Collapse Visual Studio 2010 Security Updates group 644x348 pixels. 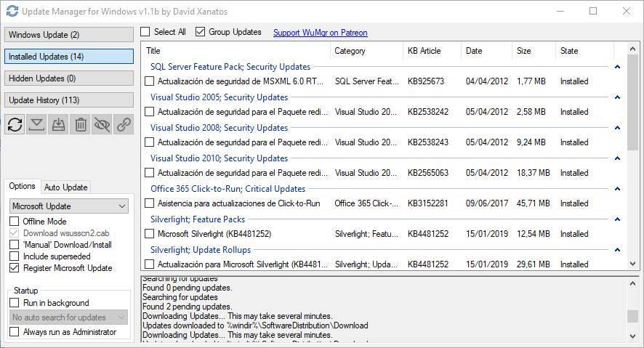(617, 158)
